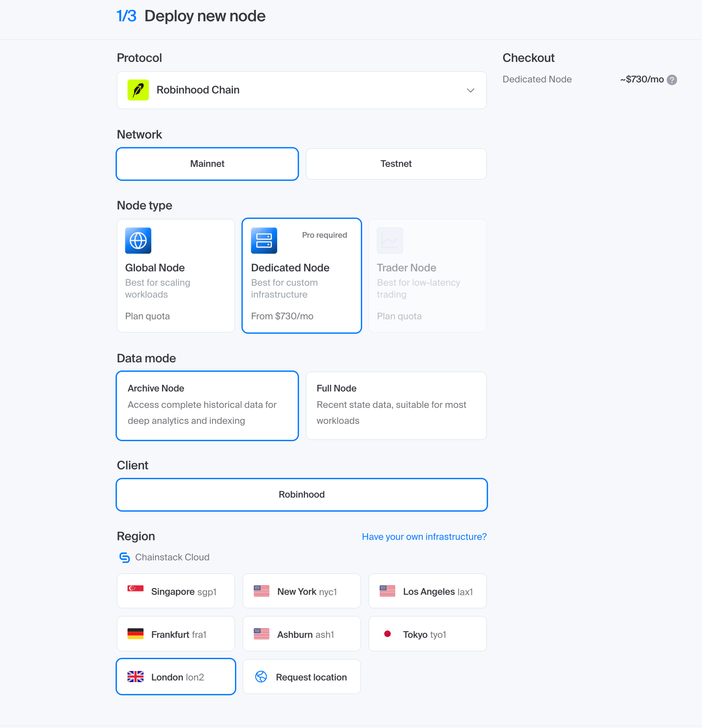Click the Archive Node historical data description
The image size is (702, 728).
pyautogui.click(x=202, y=413)
